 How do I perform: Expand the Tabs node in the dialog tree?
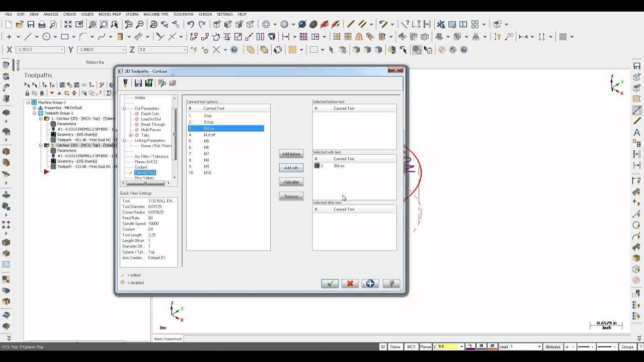(131, 135)
